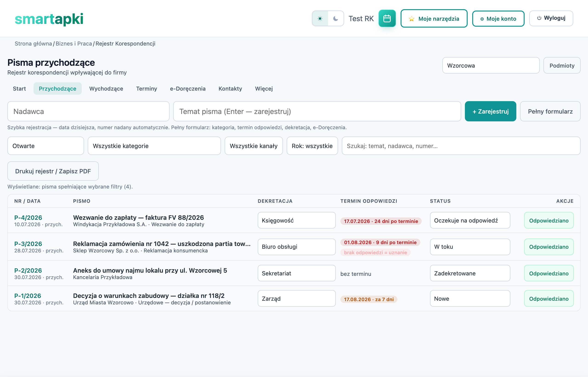Viewport: 588px width, 377px height.
Task: Open Moje konto settings
Action: tap(498, 19)
